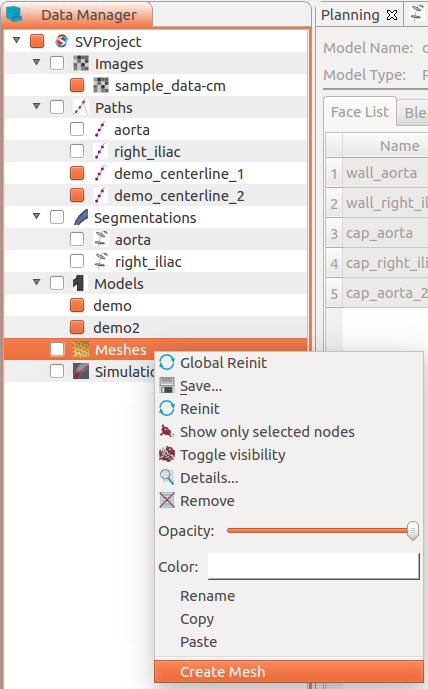Click the Segmentations folder icon
428x689 pixels.
coord(81,218)
